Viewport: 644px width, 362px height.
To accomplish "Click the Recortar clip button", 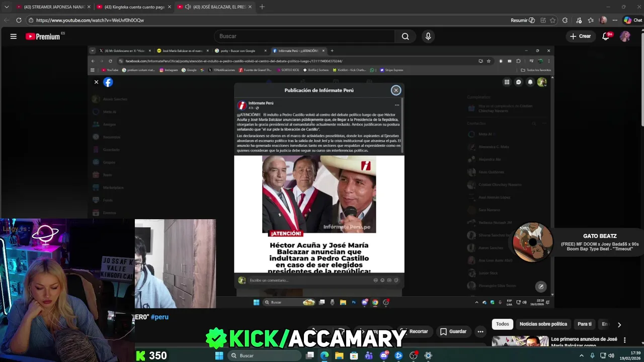I will tap(415, 331).
